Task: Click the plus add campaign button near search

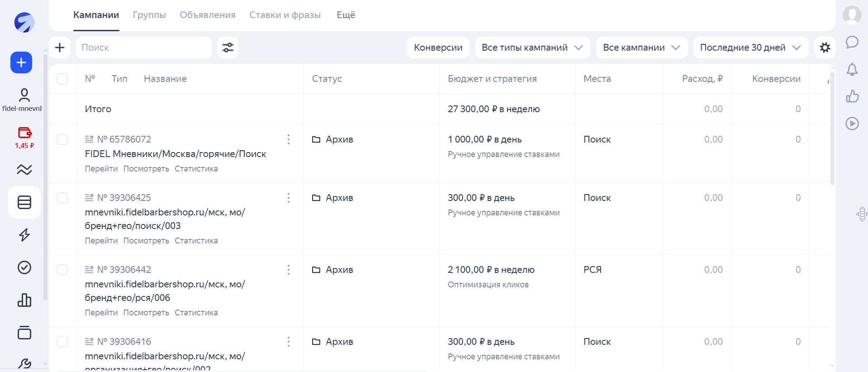Action: click(60, 48)
